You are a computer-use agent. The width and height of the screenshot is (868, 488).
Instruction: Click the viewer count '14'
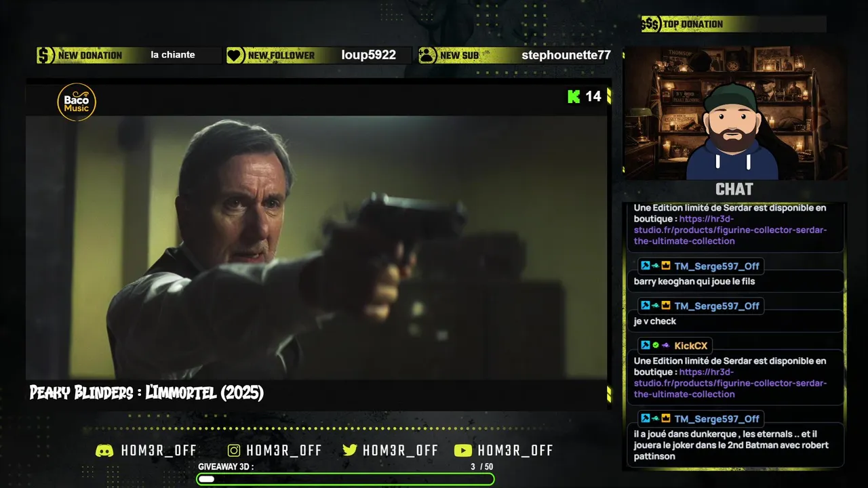pos(593,96)
